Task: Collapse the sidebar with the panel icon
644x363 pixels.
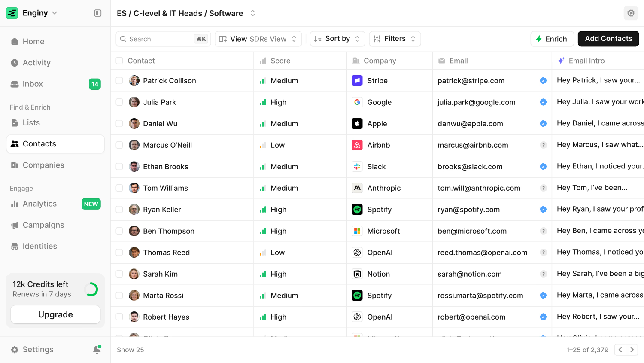Action: coord(98,13)
